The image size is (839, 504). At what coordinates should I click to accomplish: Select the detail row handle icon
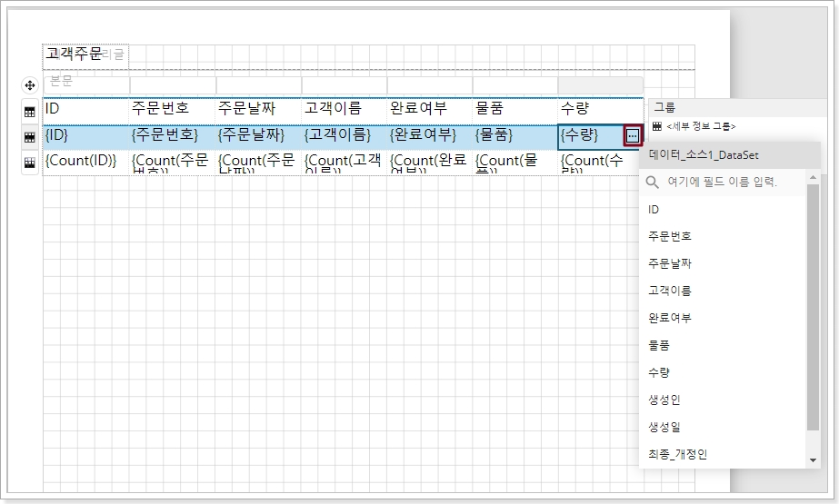click(x=29, y=136)
